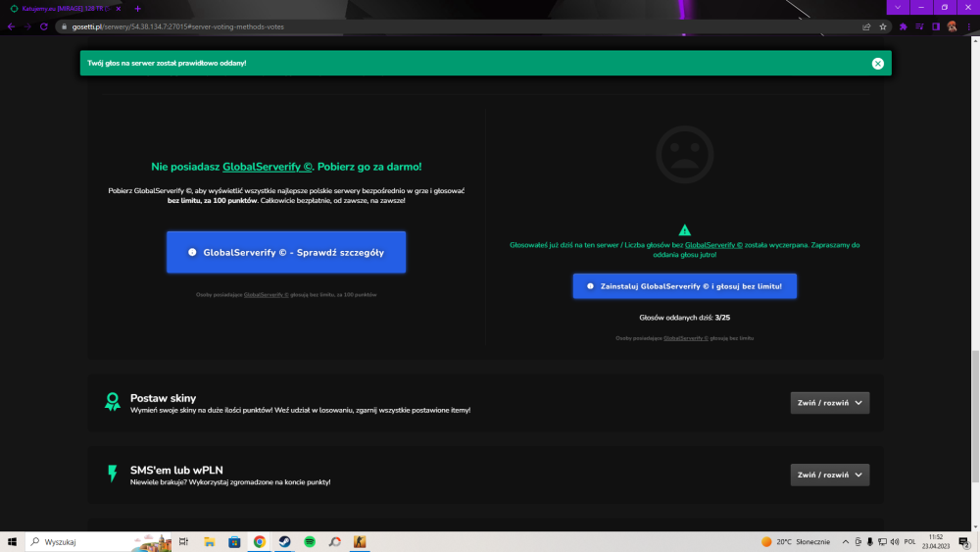Open Steam from the taskbar

(284, 541)
